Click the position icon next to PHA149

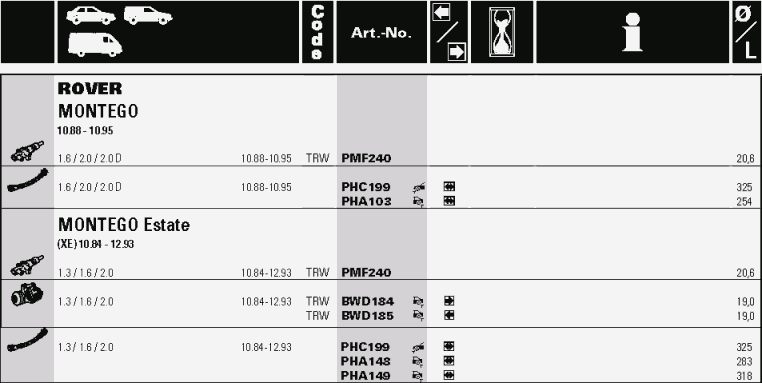418,376
